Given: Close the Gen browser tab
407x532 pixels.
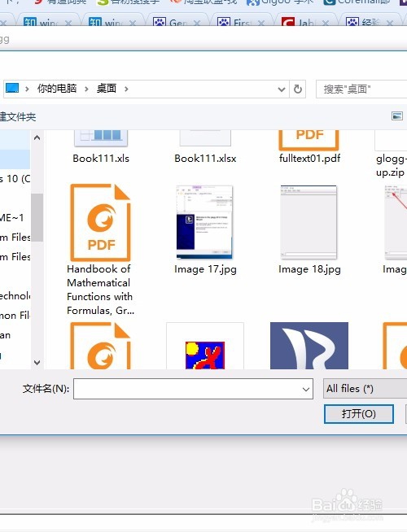Looking at the screenshot, I should point(197,23).
